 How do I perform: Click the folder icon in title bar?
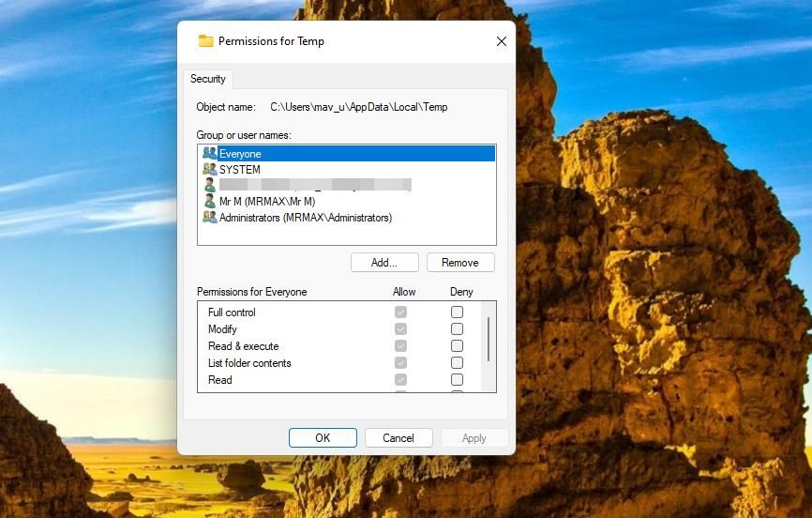206,41
